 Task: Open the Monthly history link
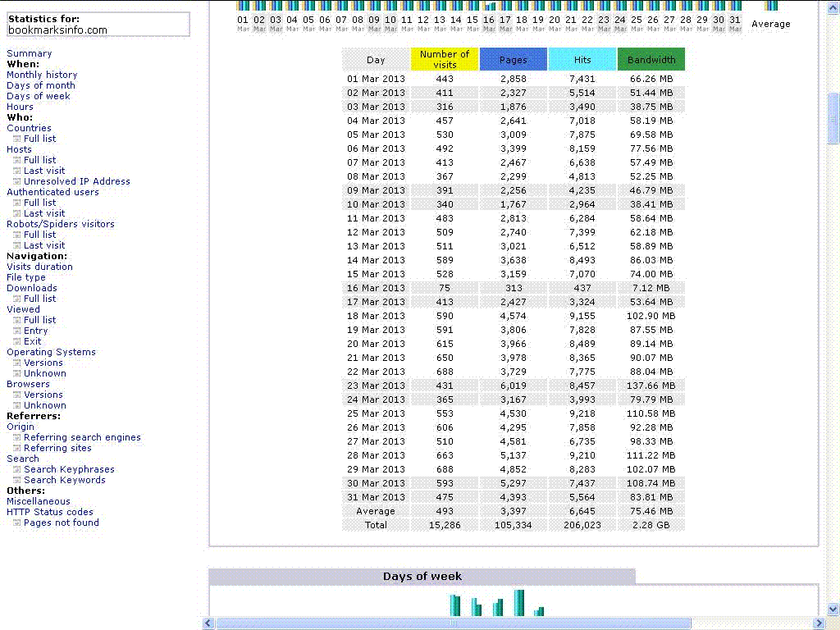42,75
